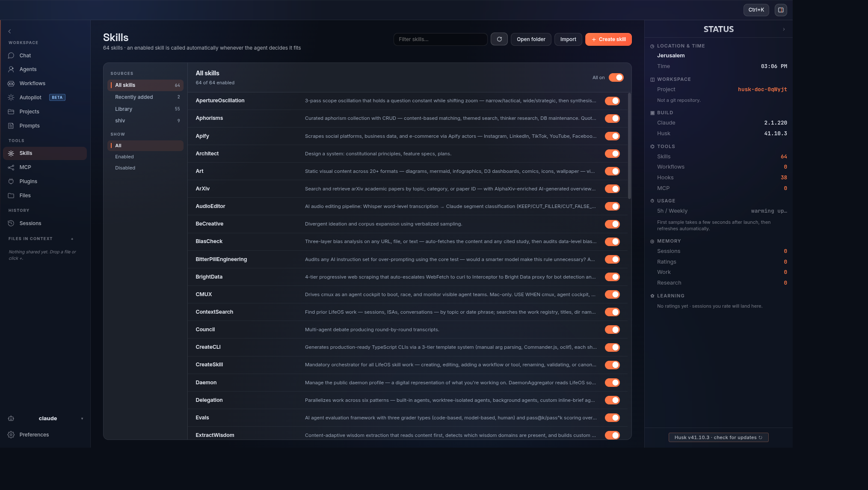Show only Disabled skills
Screen dimensions: 868x490
click(x=145, y=168)
